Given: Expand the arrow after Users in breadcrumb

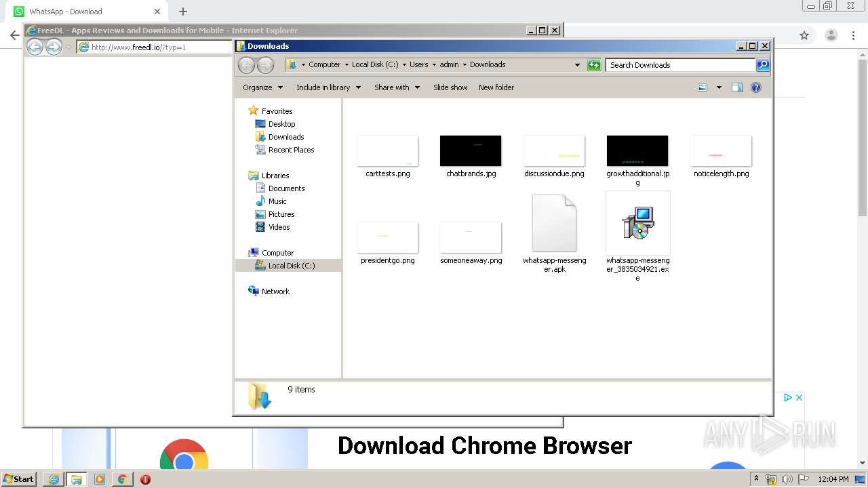Looking at the screenshot, I should [434, 65].
